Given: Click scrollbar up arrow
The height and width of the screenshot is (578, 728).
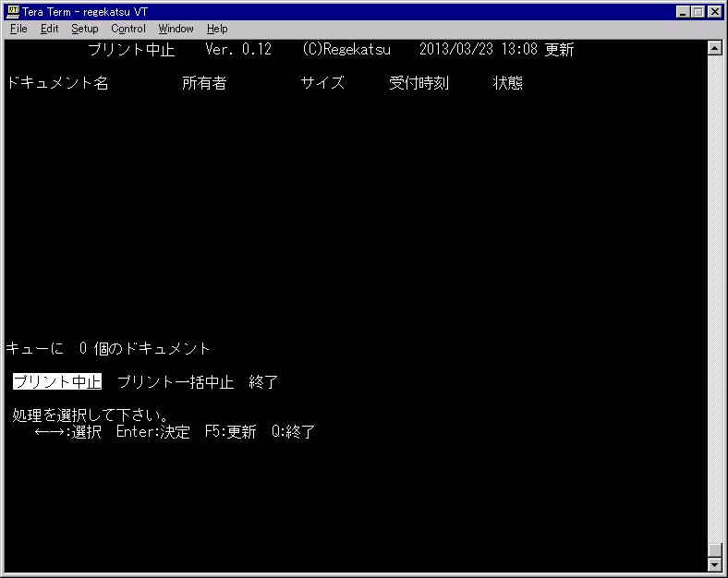Looking at the screenshot, I should 714,48.
